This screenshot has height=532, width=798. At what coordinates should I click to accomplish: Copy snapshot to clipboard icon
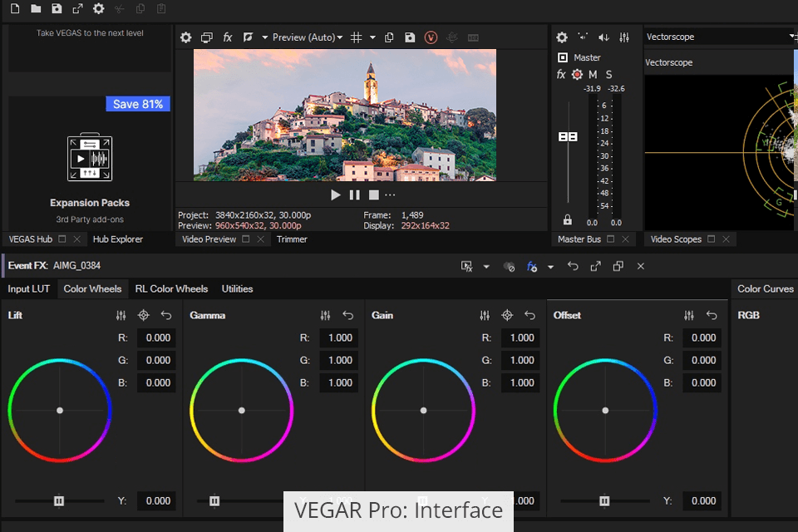(389, 37)
